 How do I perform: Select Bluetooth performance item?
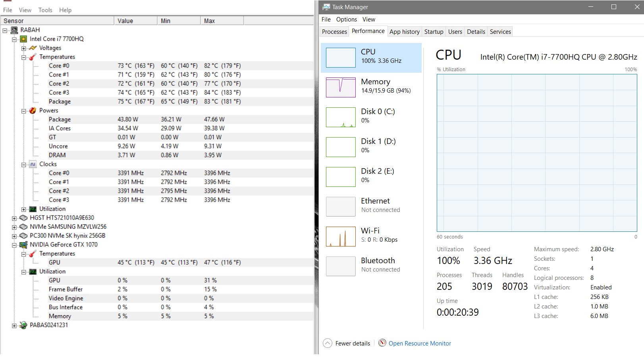click(371, 266)
